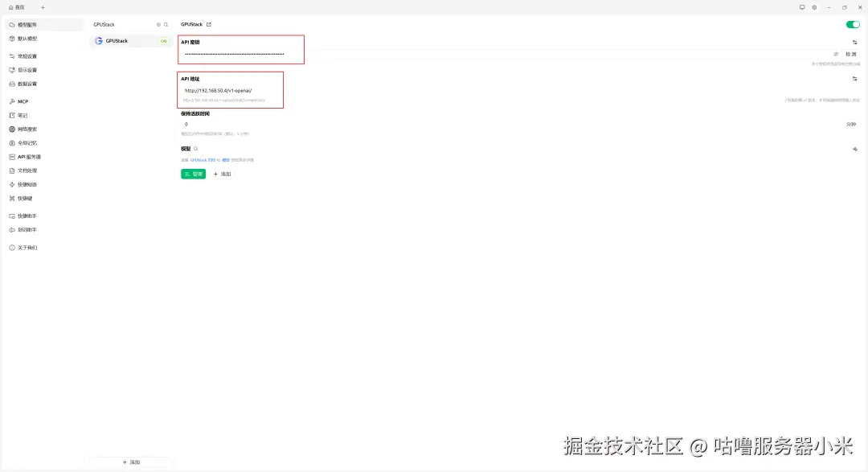Open the 模型 link in the hint text
Image resolution: width=868 pixels, height=472 pixels.
pyautogui.click(x=226, y=160)
